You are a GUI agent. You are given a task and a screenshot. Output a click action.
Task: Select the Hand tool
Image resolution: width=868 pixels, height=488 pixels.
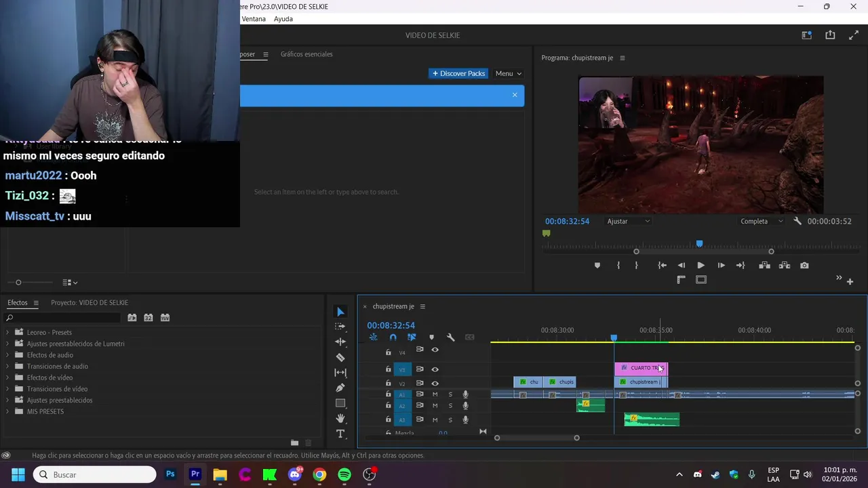340,419
